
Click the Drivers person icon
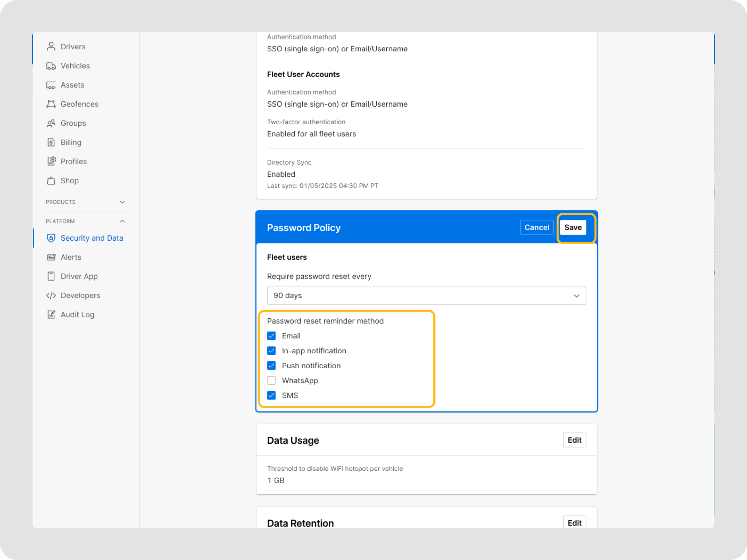point(51,46)
